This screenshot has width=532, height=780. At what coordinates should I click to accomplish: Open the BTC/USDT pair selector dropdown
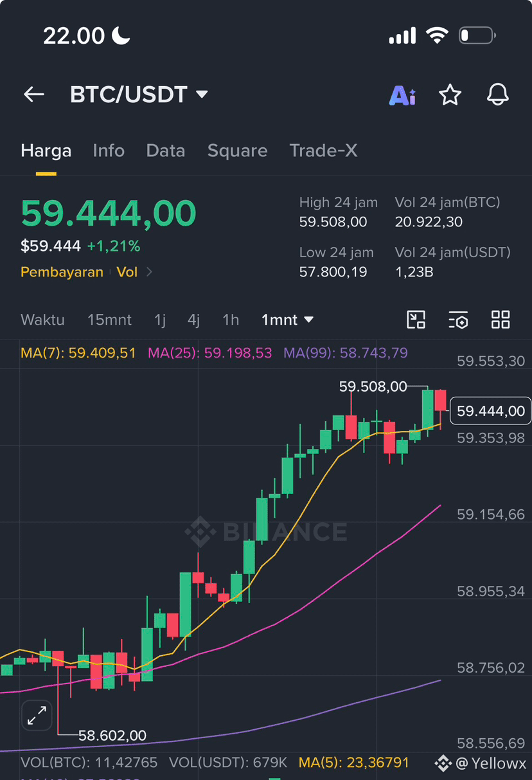[139, 95]
